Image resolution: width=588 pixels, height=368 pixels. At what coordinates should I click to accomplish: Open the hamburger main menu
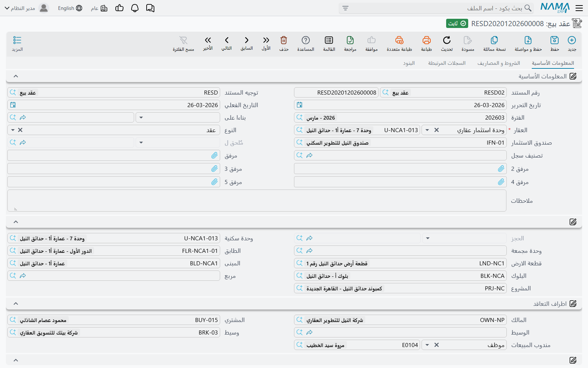579,8
